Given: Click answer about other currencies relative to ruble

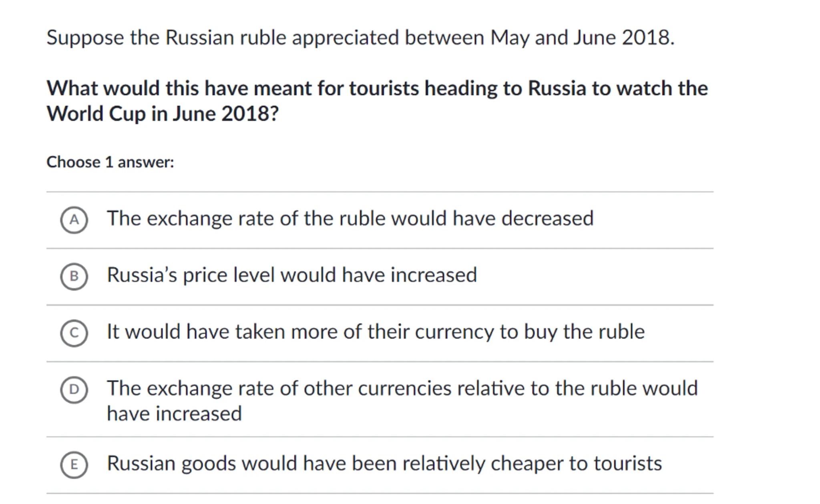Looking at the screenshot, I should click(x=402, y=388).
